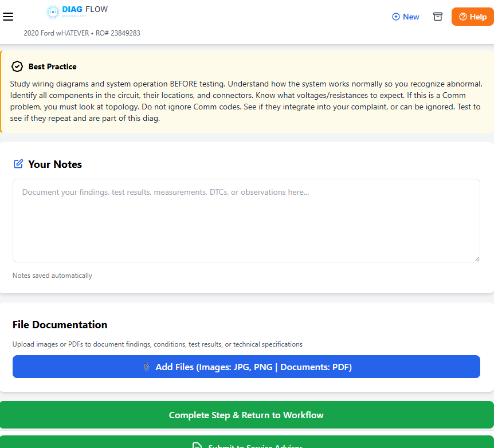Click the Diag Flow logo icon
The width and height of the screenshot is (494, 448).
[x=53, y=11]
